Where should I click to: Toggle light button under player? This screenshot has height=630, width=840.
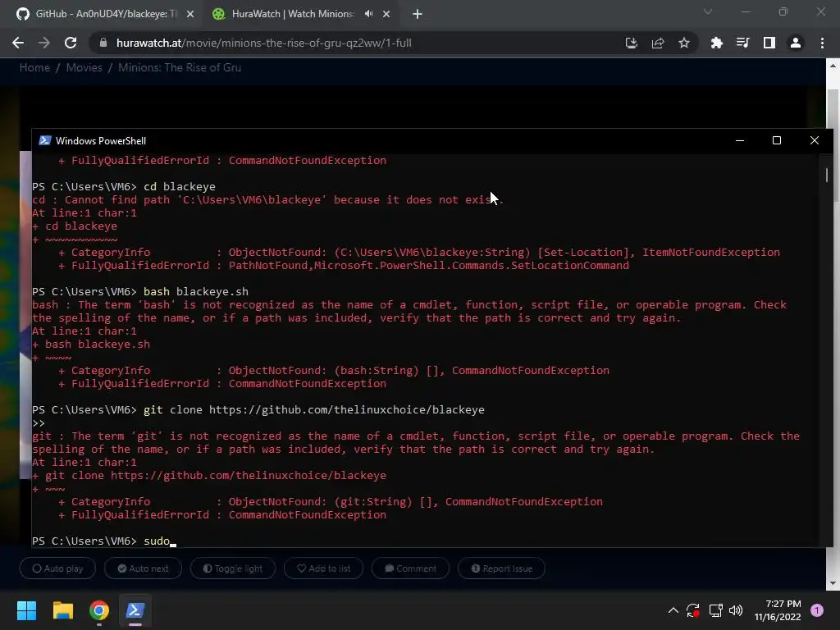(233, 568)
